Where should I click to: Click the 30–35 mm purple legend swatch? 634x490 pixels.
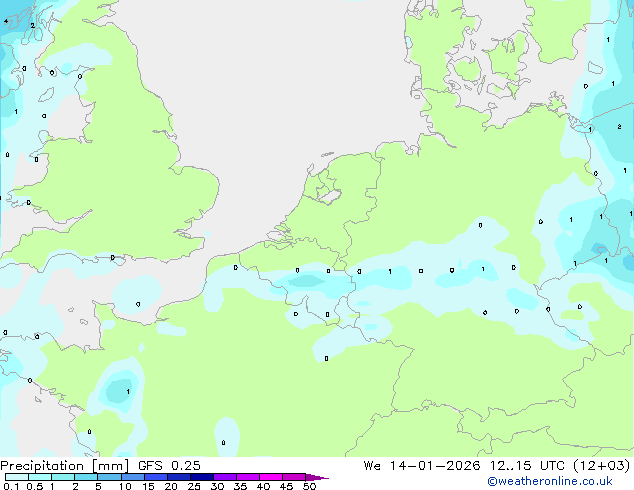[224, 477]
